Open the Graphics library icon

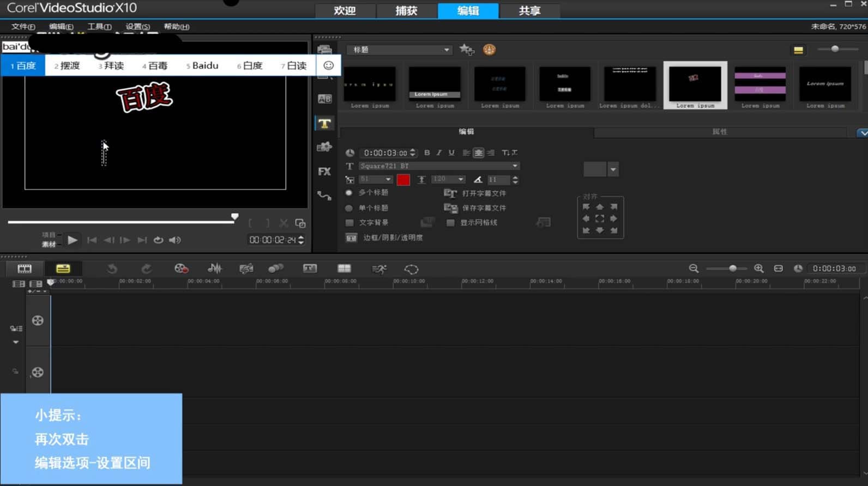tap(324, 147)
